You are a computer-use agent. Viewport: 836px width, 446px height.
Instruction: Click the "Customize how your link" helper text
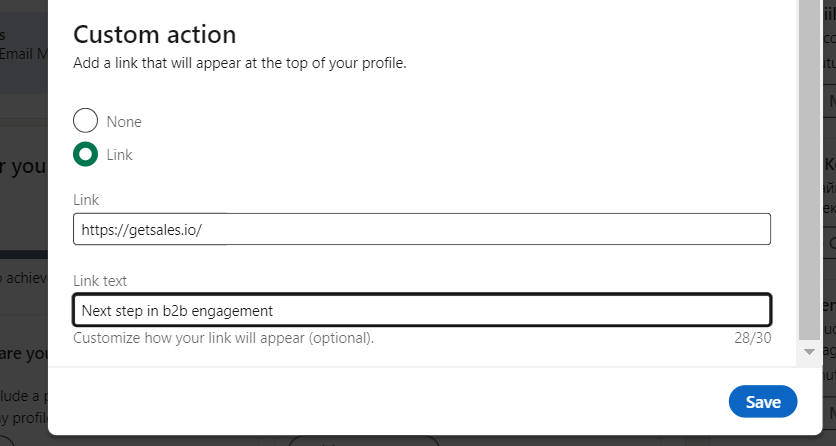(223, 338)
